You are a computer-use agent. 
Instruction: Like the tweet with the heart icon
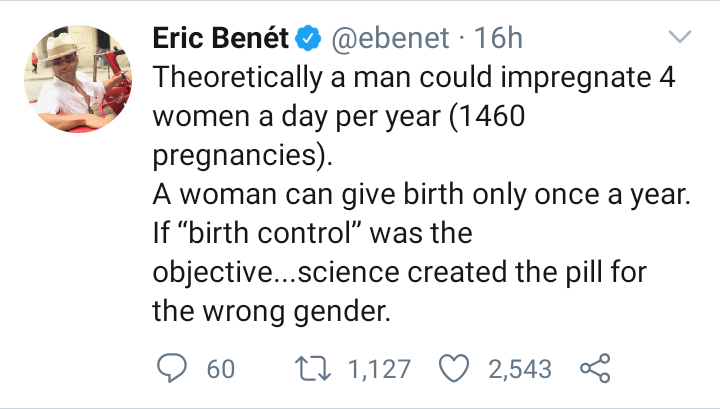pos(457,368)
